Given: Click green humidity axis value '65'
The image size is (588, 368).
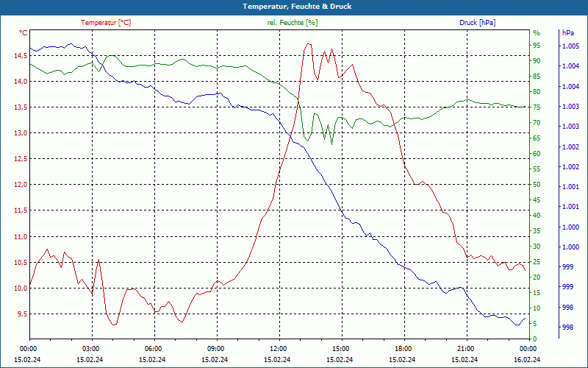Looking at the screenshot, I should click(x=537, y=138).
